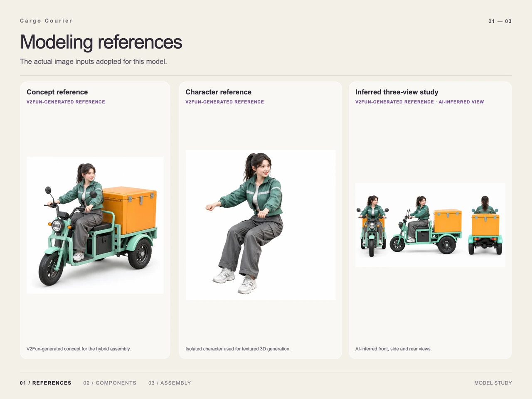The image size is (532, 399).
Task: Click the 'Inferred three-view study' card title
Action: click(x=397, y=92)
